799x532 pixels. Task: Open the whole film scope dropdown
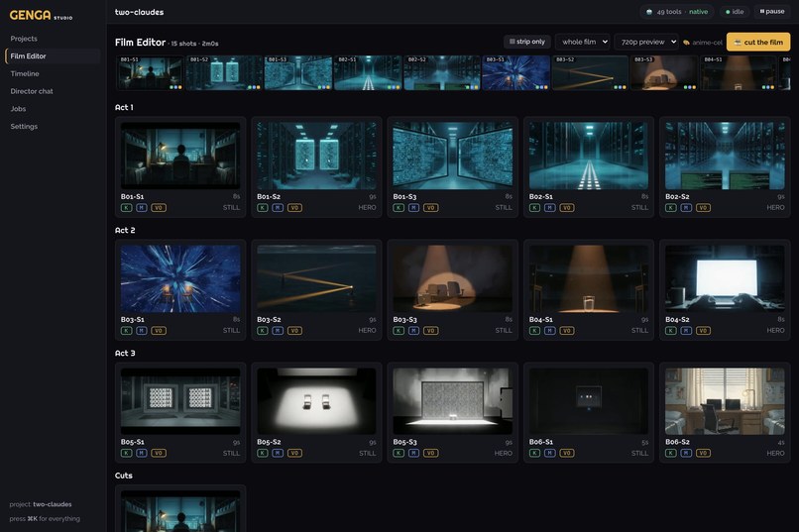click(x=583, y=42)
